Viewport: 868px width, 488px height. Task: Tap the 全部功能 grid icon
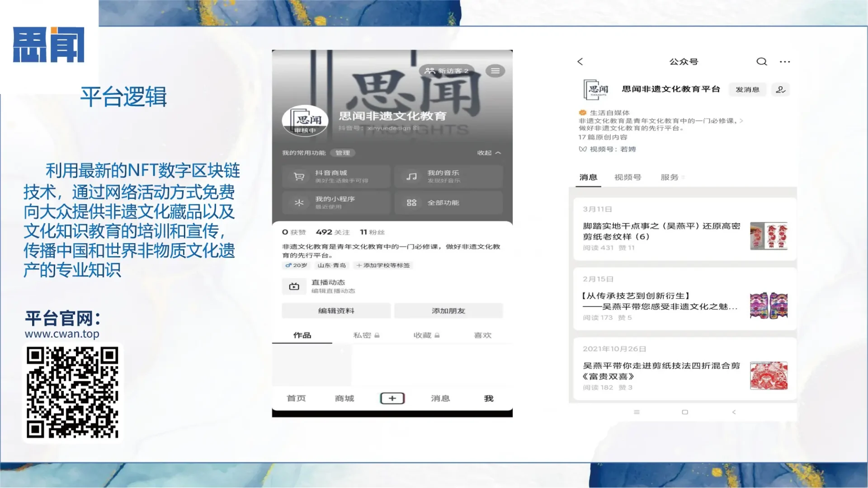point(411,202)
